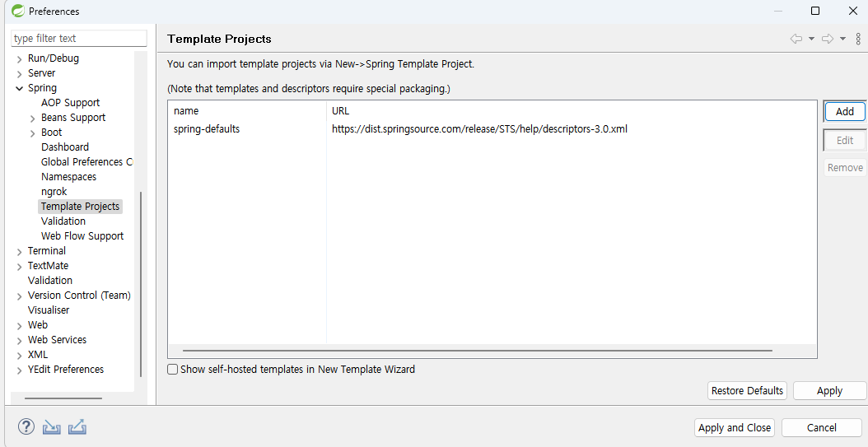Click the Export preferences icon
Viewport: 868px width, 447px height.
coord(77,427)
